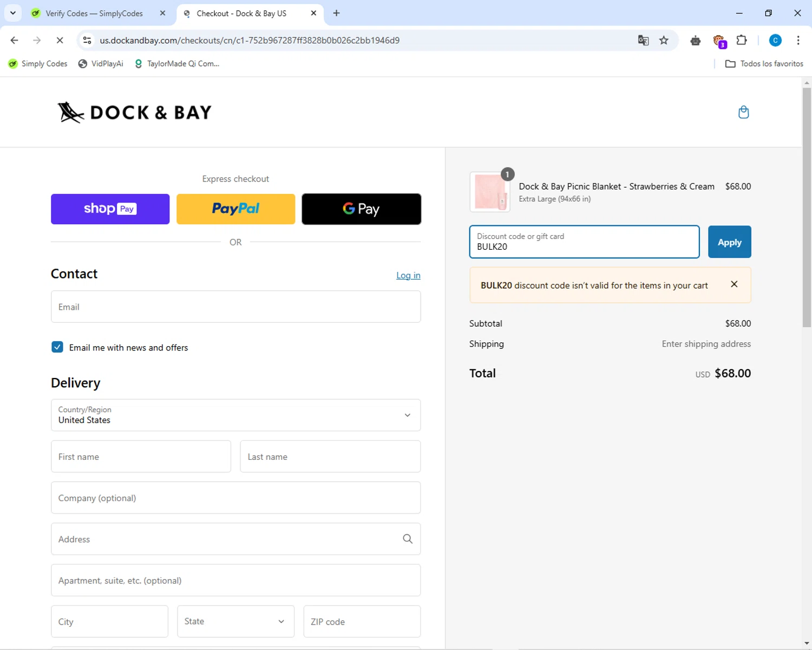Open the TaylorMade Qi bookmark

tap(177, 63)
